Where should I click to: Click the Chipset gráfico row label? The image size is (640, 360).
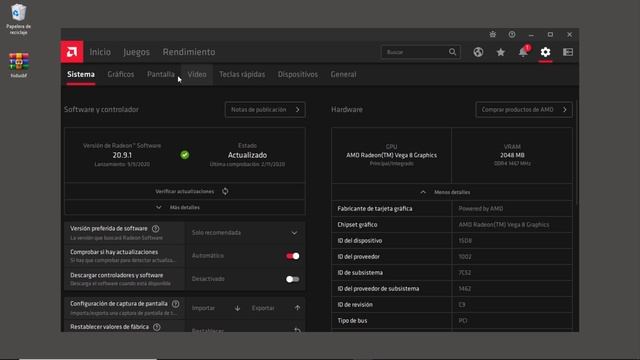(357, 224)
